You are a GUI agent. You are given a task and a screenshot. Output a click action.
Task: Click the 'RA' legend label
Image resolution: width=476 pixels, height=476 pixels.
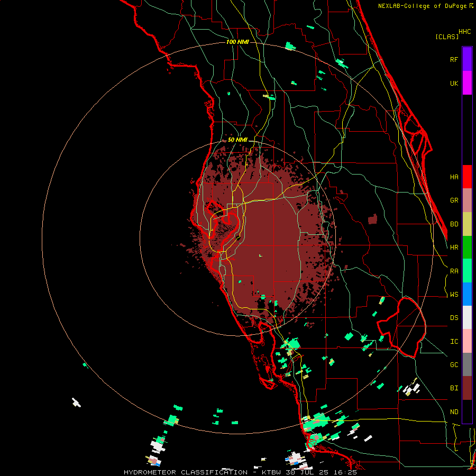[454, 271]
